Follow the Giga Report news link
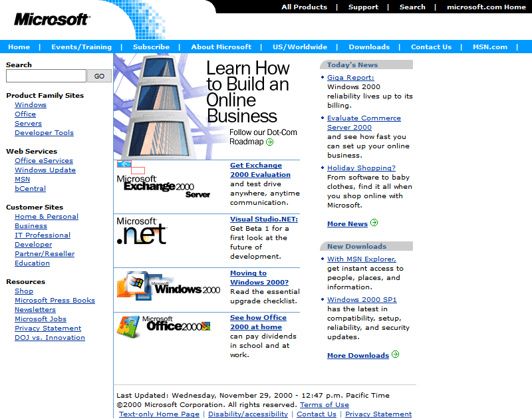 tap(350, 78)
